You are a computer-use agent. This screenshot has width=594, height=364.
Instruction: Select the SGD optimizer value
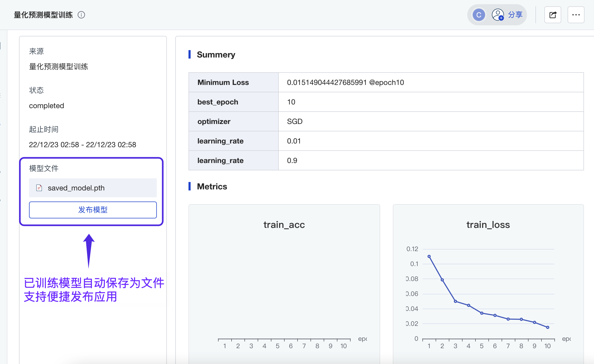295,121
